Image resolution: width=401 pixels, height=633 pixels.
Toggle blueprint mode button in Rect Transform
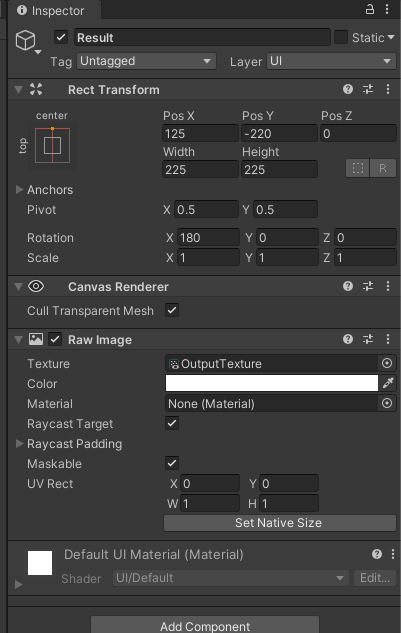coord(358,168)
